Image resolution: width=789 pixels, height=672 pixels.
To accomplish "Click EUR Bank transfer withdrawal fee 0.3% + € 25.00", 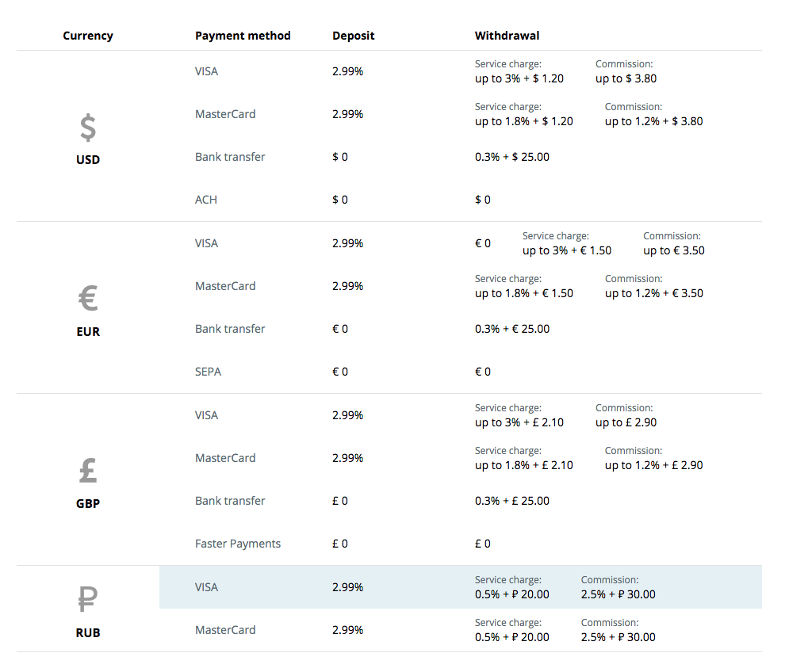I will pos(512,329).
